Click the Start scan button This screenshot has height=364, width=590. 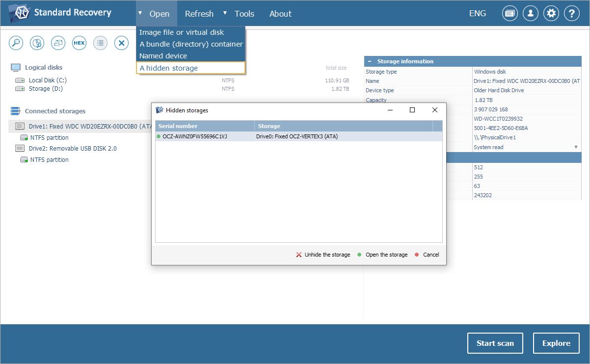pyautogui.click(x=495, y=343)
